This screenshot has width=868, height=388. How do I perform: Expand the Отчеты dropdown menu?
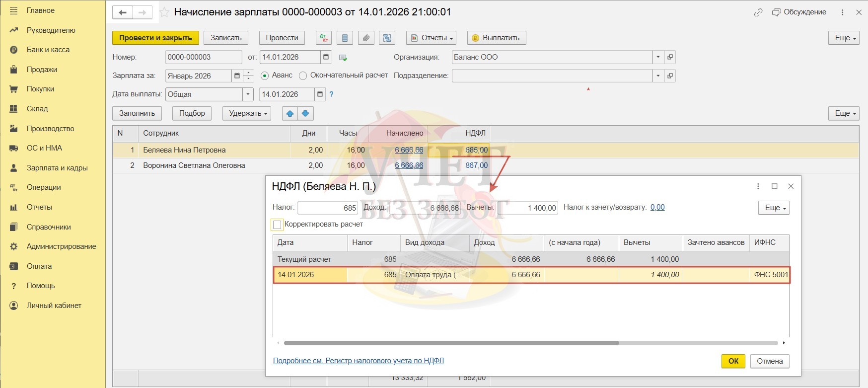pyautogui.click(x=431, y=38)
